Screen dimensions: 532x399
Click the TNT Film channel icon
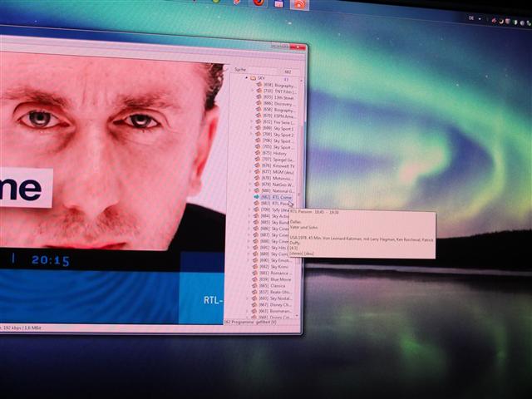click(x=259, y=91)
